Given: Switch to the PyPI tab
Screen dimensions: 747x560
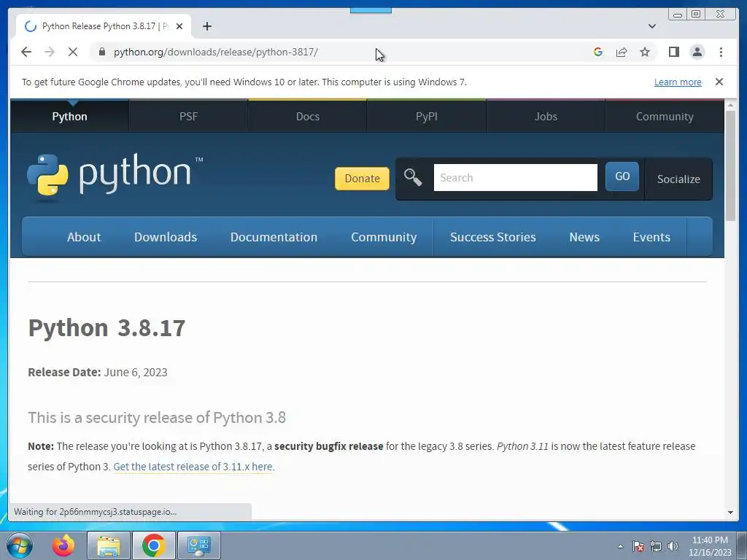Looking at the screenshot, I should coord(426,116).
